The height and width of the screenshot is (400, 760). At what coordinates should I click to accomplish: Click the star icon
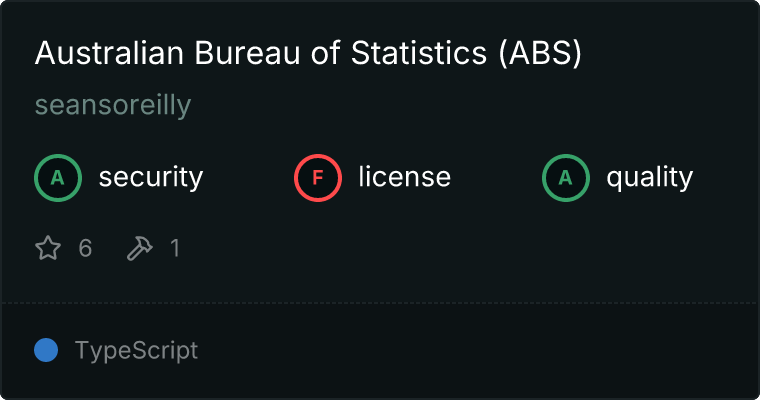click(x=48, y=248)
